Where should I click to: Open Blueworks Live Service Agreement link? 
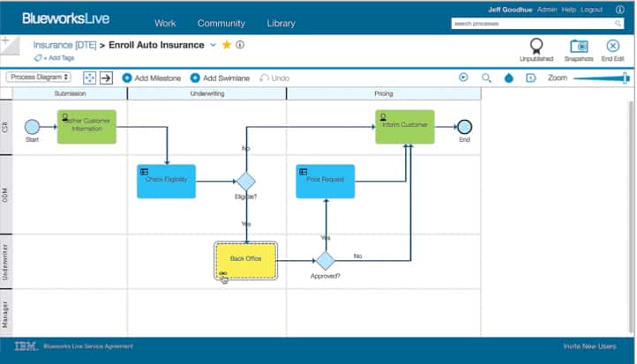(x=88, y=346)
